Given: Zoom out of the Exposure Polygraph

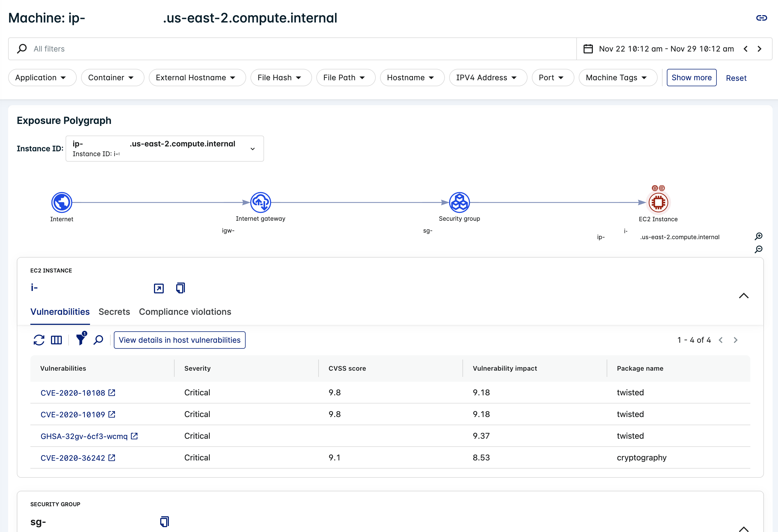Looking at the screenshot, I should tap(758, 249).
